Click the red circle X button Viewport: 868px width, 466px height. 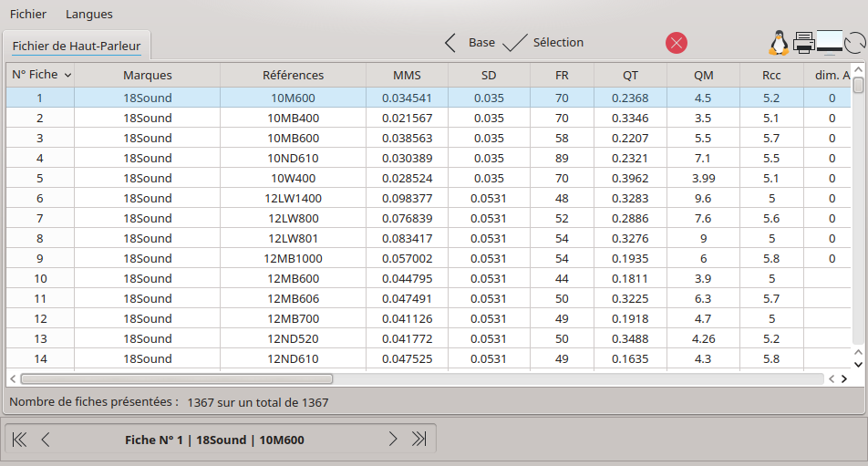pos(676,43)
